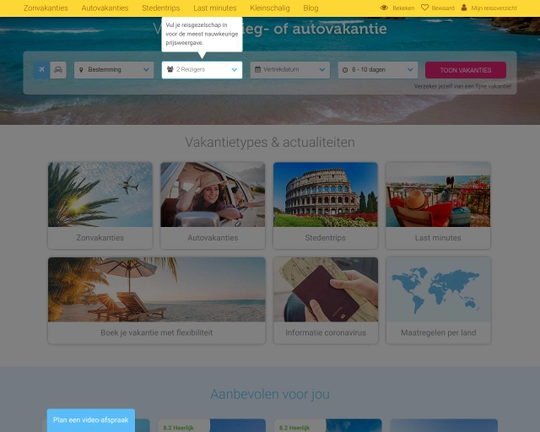
Task: Switch to car vacation toggle icon
Action: coord(58,70)
